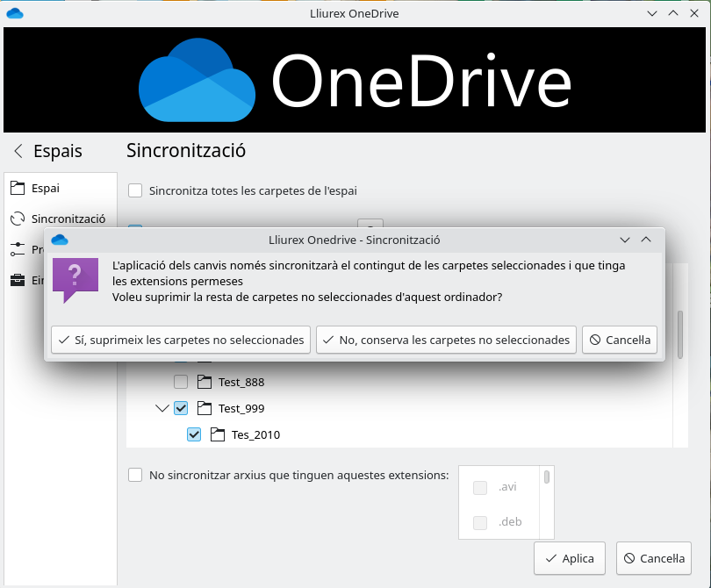Click the folder tree vertical scrollbar
Screen dimensions: 711x588
coord(680,333)
